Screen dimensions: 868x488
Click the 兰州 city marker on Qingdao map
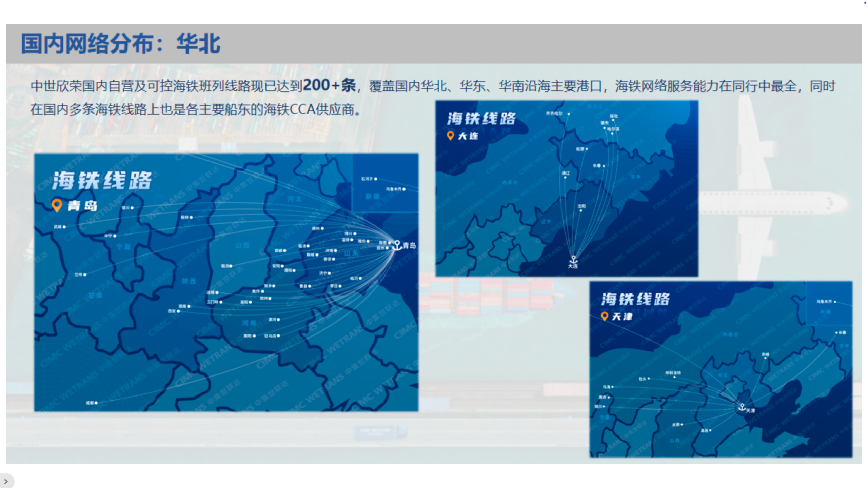85,275
